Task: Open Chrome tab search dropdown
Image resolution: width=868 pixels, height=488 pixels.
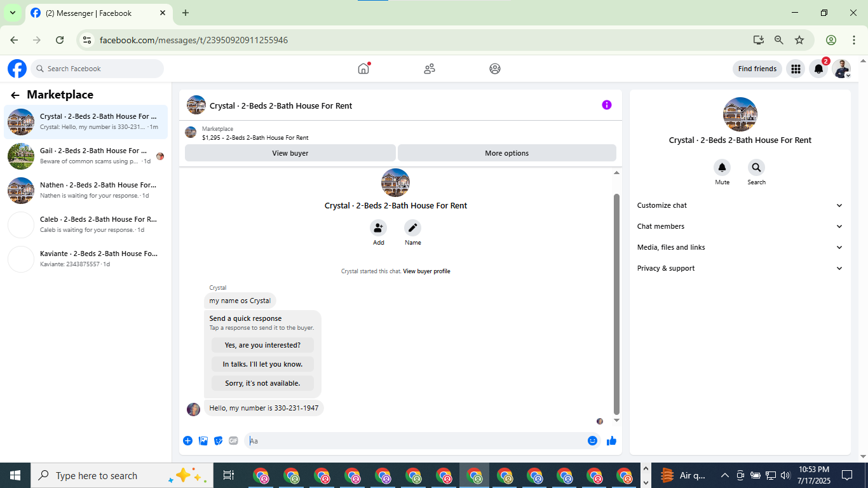Action: coord(12,13)
